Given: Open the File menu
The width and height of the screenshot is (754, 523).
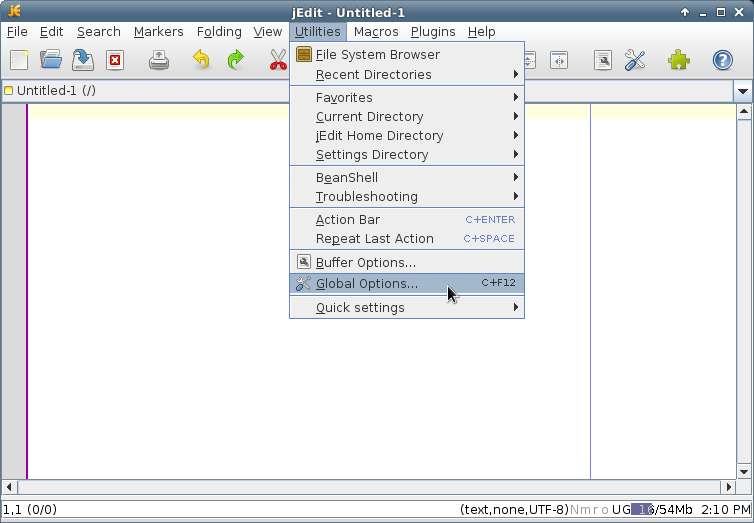Looking at the screenshot, I should [x=17, y=32].
